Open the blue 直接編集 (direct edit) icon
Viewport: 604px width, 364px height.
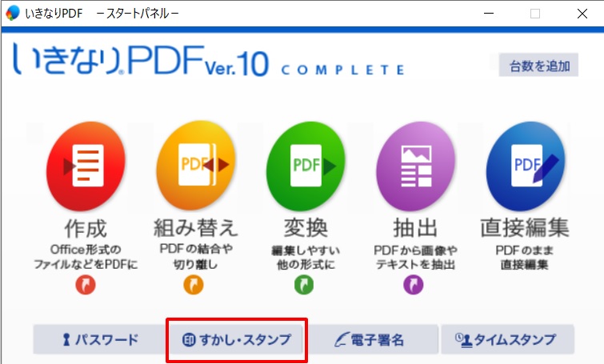(526, 166)
